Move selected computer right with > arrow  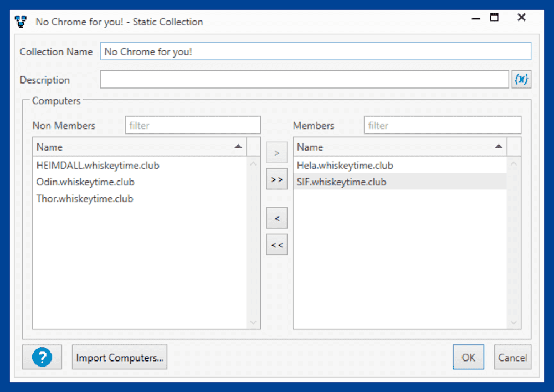[276, 152]
